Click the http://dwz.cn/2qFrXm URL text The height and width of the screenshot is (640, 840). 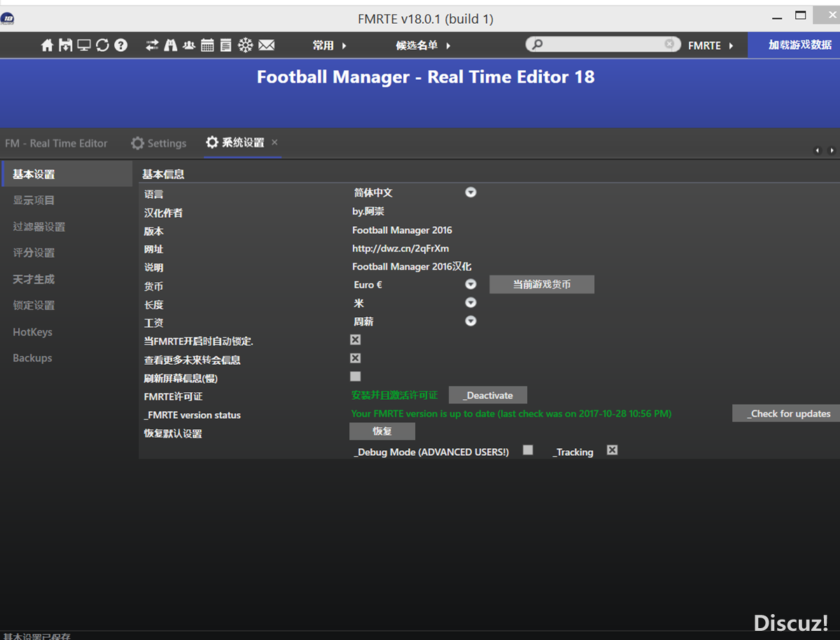tap(400, 249)
